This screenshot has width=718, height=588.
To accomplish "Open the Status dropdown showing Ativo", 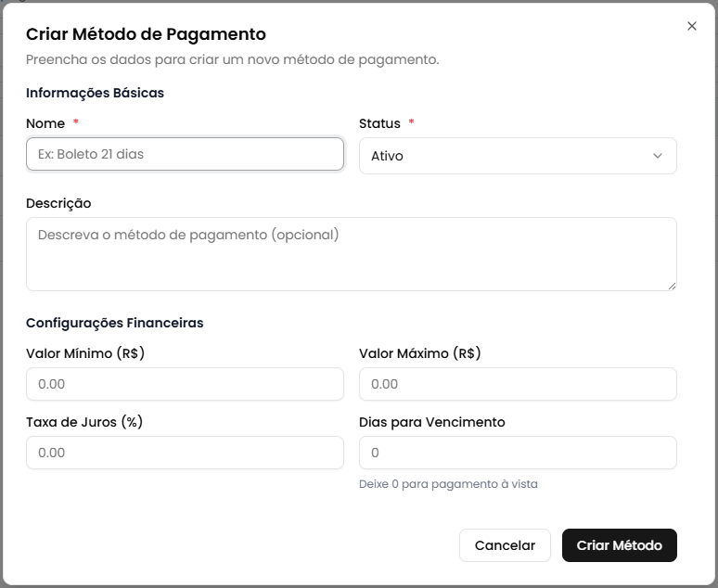I will coord(517,156).
